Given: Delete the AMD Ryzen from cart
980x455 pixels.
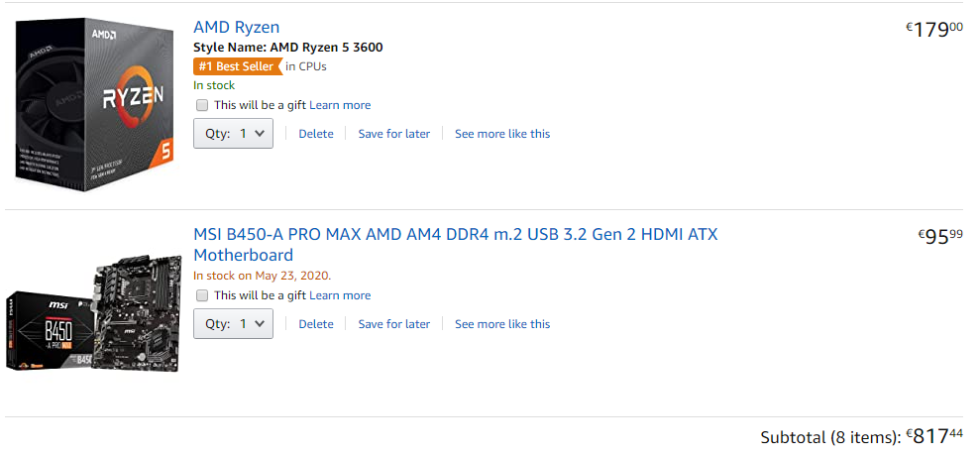Looking at the screenshot, I should 316,134.
